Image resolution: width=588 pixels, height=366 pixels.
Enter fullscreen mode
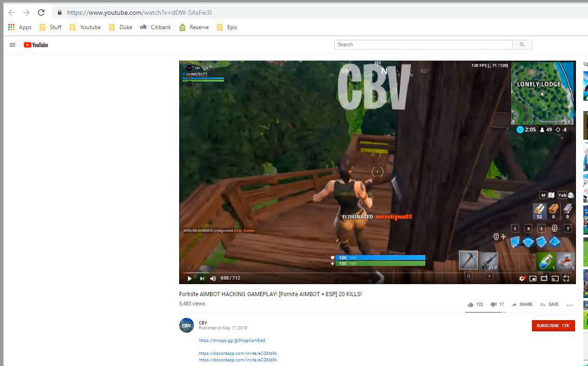click(x=566, y=278)
